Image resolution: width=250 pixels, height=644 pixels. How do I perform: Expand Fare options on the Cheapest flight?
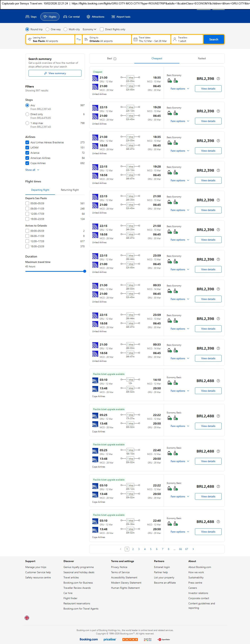[x=180, y=88]
